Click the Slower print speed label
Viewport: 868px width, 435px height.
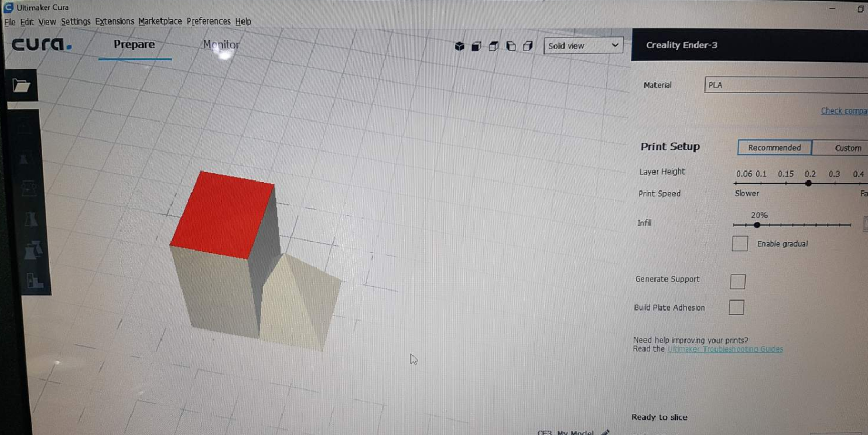[747, 193]
